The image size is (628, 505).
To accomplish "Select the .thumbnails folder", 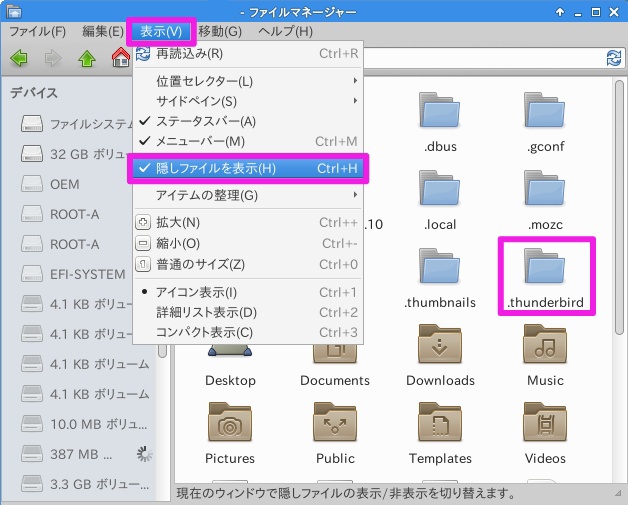I will (440, 279).
